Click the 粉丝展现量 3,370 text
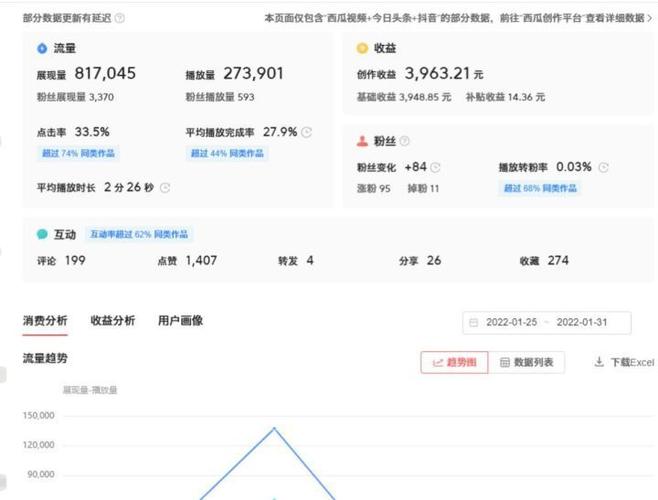Image resolution: width=658 pixels, height=500 pixels. click(x=75, y=97)
